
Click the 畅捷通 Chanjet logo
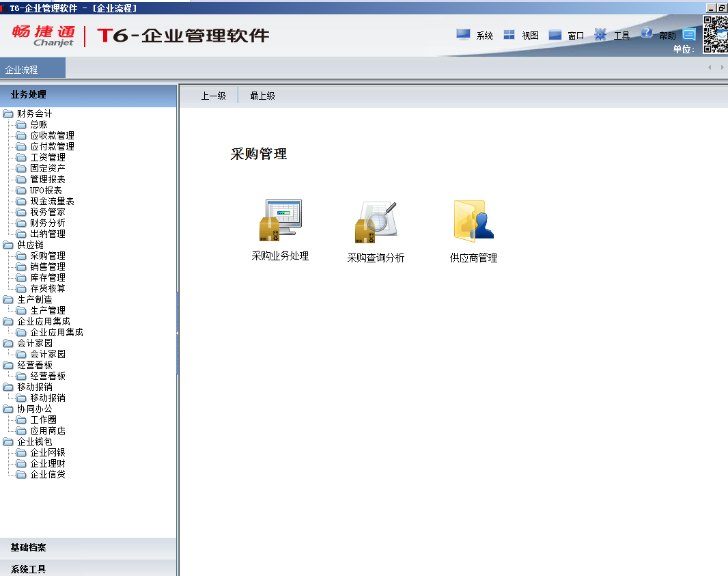(x=43, y=36)
